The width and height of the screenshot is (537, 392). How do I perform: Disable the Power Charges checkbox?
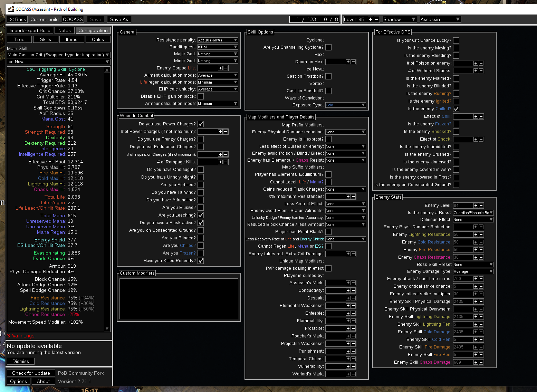click(201, 124)
